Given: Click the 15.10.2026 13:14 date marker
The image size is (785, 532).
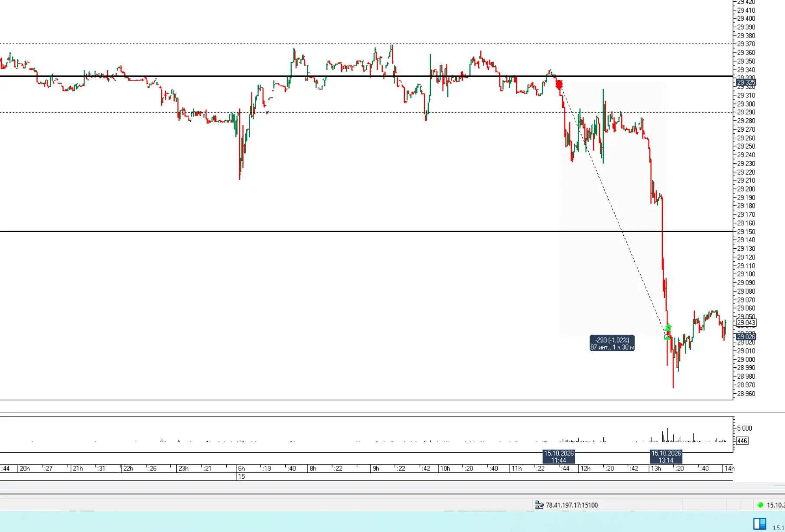Looking at the screenshot, I should click(x=666, y=457).
